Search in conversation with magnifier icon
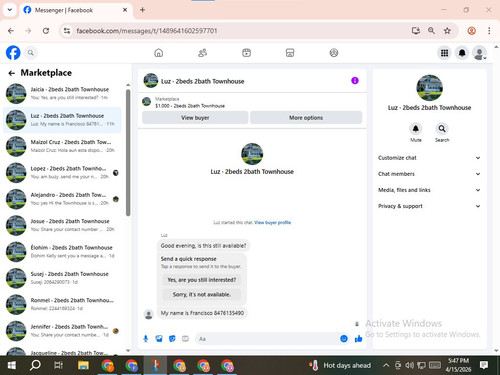 click(x=442, y=129)
